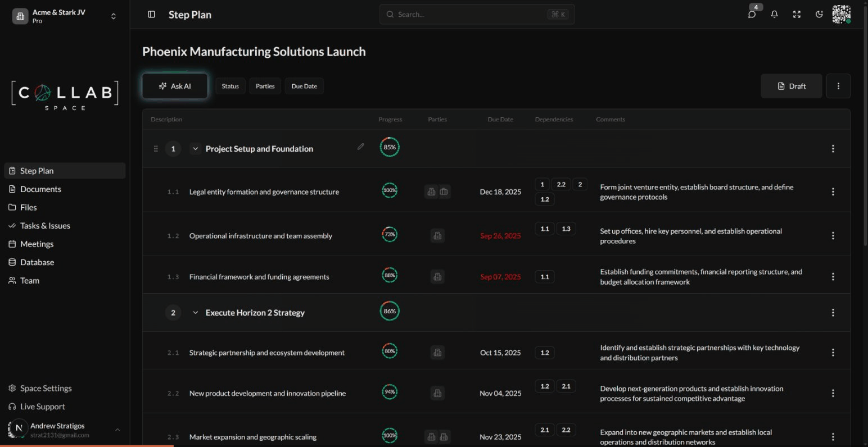Image resolution: width=868 pixels, height=447 pixels.
Task: Enter fullscreen mode via expand icon
Action: click(x=797, y=14)
